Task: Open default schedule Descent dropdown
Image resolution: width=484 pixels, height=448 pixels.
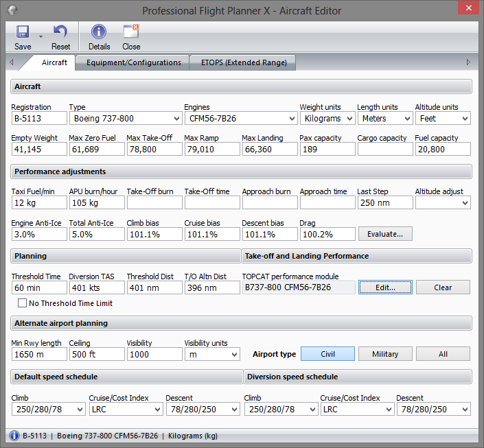Action: point(203,409)
